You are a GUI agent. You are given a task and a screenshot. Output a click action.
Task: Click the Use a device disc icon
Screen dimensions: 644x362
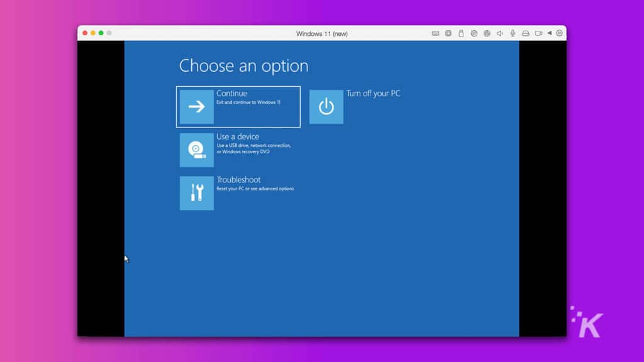197,150
